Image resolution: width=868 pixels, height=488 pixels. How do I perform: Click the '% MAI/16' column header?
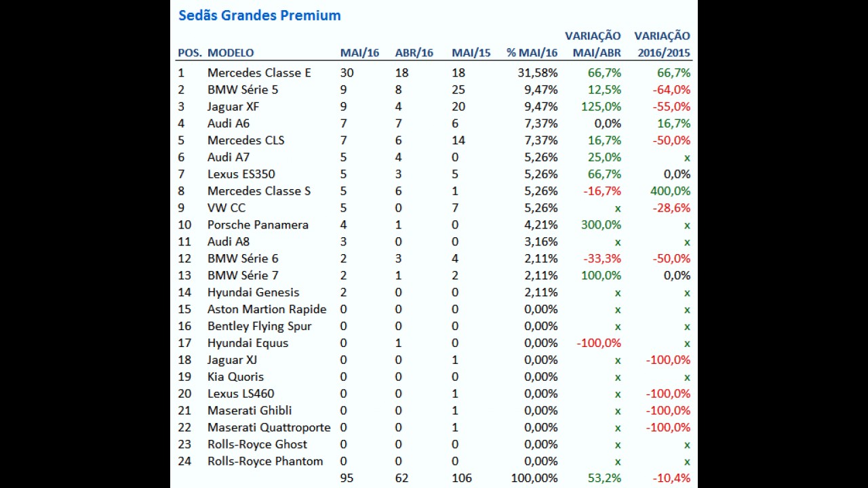click(x=532, y=53)
